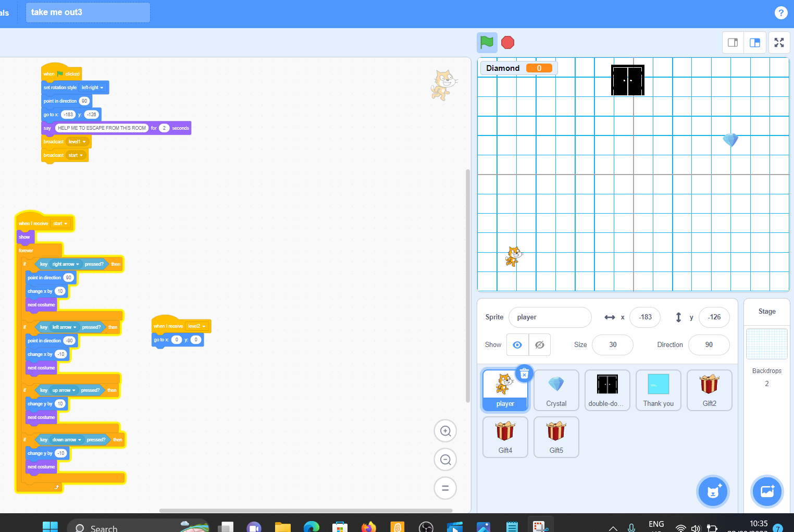
Task: Hide the player sprite with crossed-eye toggle
Action: point(539,344)
